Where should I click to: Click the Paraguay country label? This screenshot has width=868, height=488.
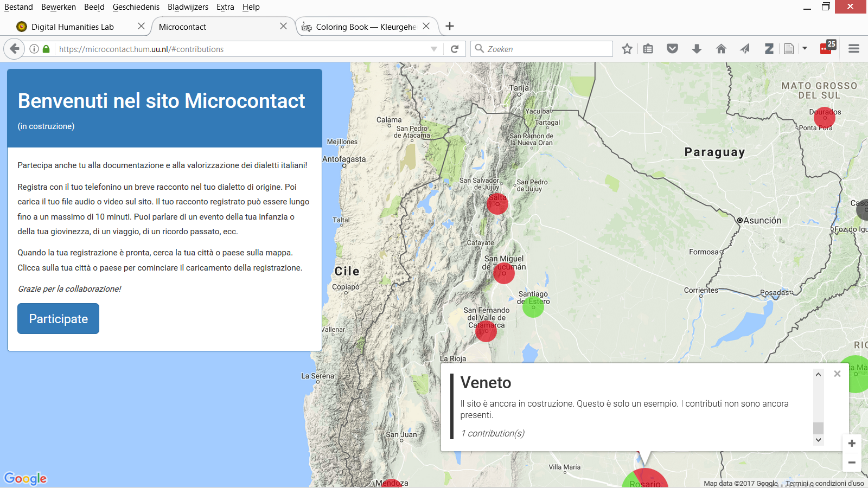(714, 152)
